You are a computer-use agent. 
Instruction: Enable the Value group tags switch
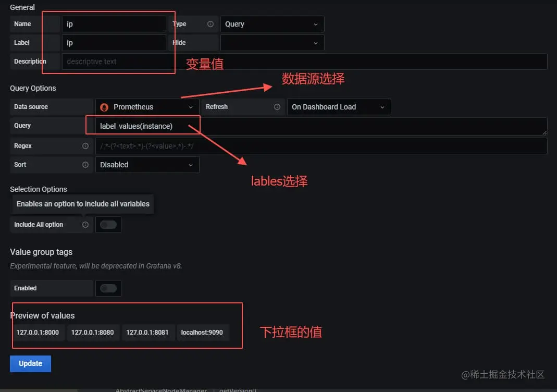click(108, 288)
